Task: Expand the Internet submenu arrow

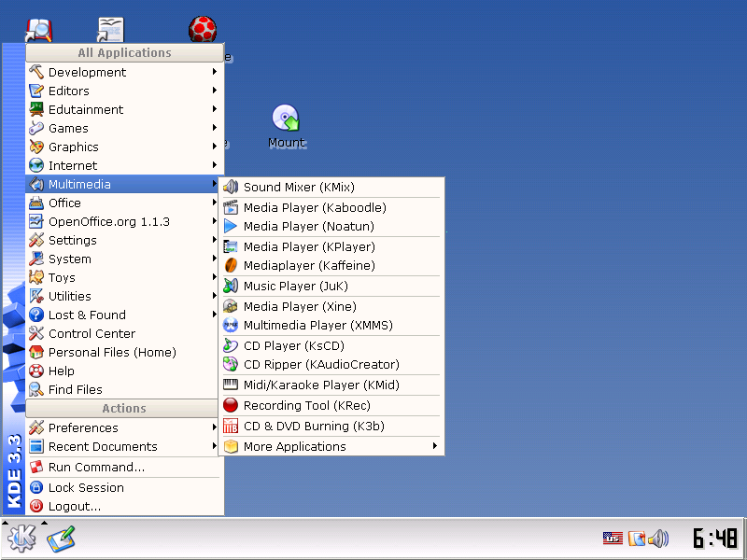Action: pos(215,165)
